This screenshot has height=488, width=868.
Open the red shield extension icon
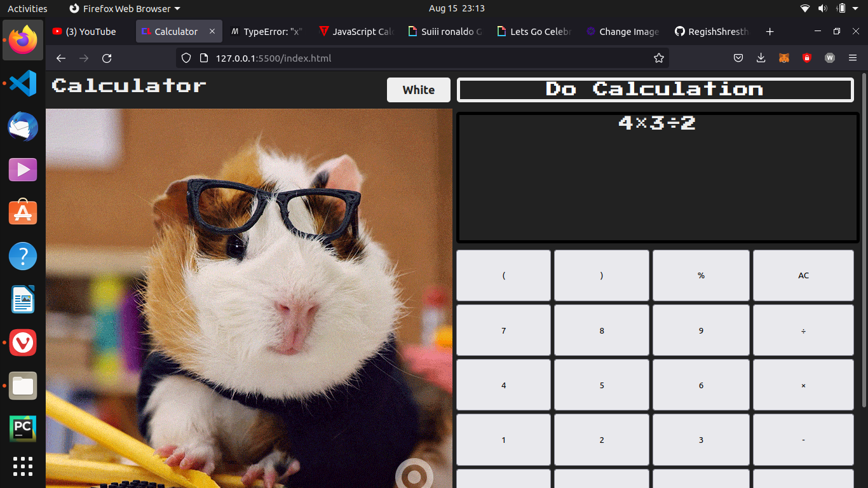coord(807,58)
